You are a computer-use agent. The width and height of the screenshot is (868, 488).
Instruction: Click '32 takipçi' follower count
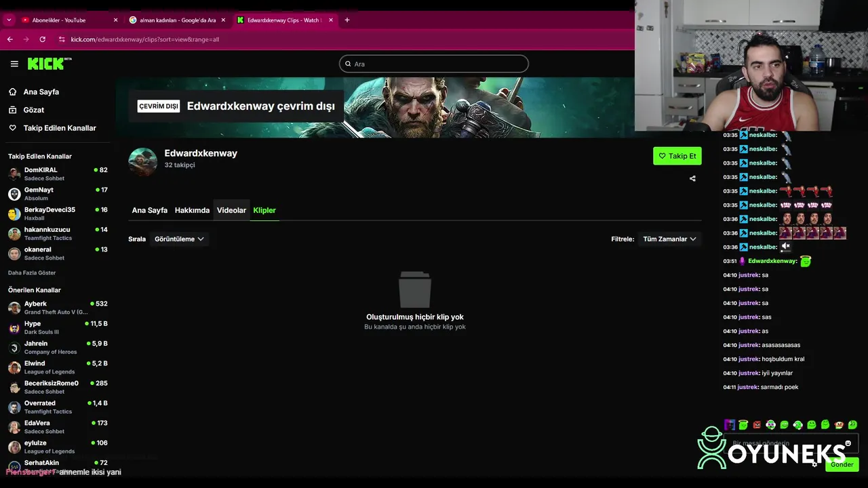pos(180,165)
